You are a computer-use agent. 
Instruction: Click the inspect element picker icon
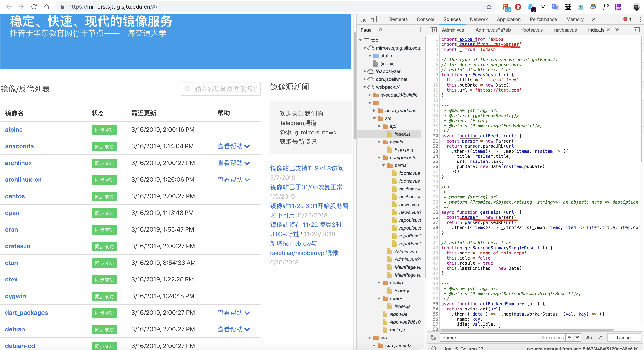[363, 19]
